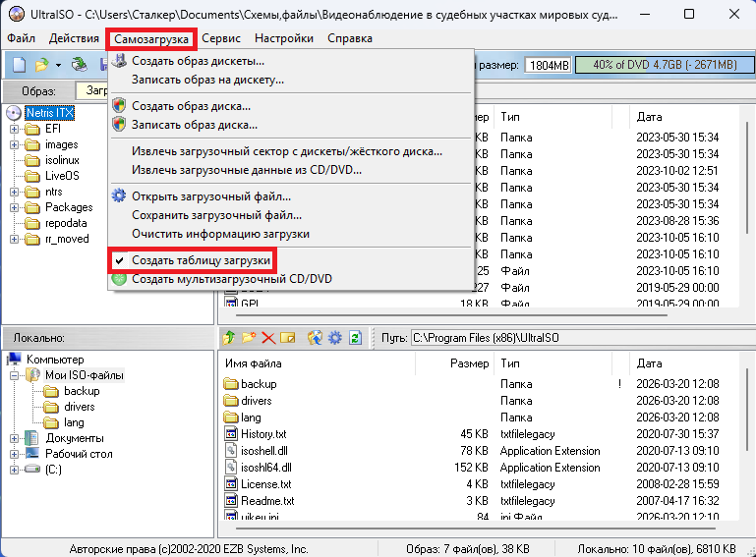Expand the (C:) drive node
Viewport: 756px width, 557px height.
click(14, 470)
